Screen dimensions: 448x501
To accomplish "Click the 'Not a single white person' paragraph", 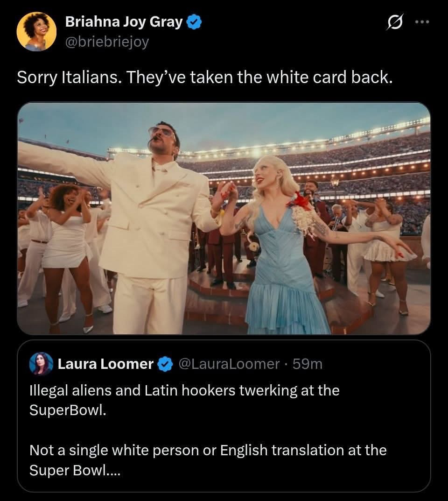I will (x=208, y=460).
